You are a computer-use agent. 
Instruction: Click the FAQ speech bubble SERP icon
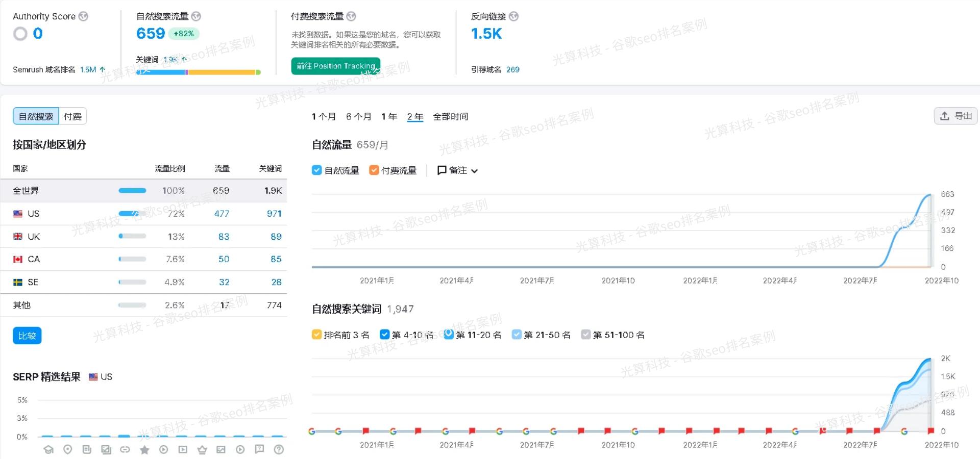259,450
